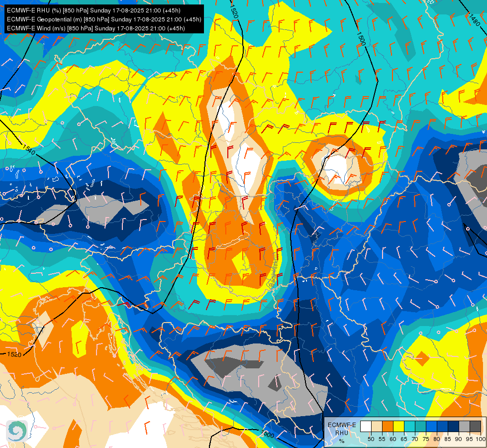Click the 1480 geopotential contour label
The height and width of the screenshot is (448, 487).
(x=474, y=19)
